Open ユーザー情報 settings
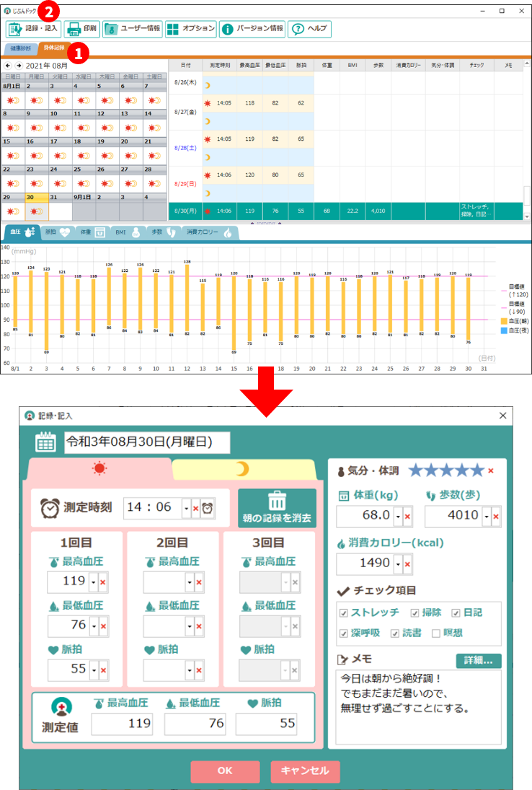This screenshot has width=532, height=790. tap(133, 29)
